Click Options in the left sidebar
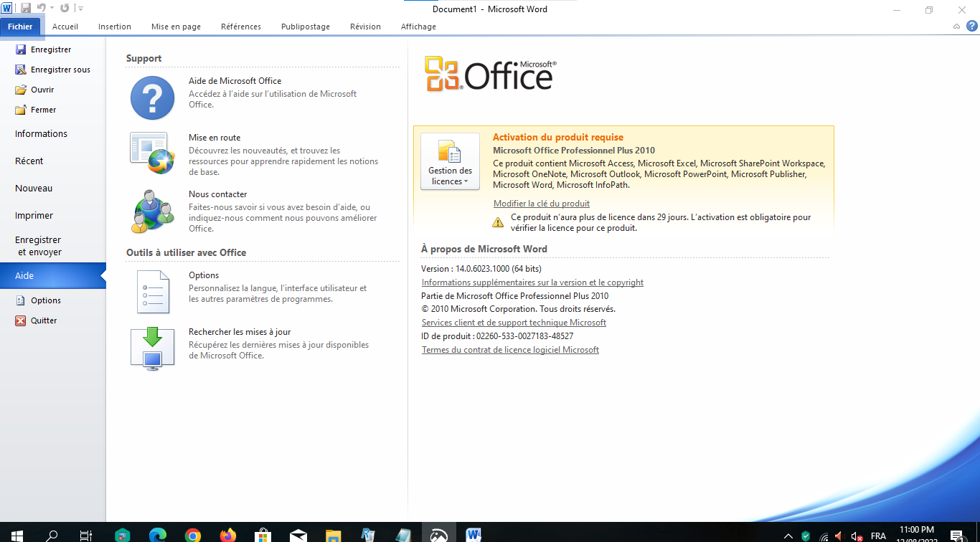This screenshot has height=542, width=980. (x=46, y=300)
